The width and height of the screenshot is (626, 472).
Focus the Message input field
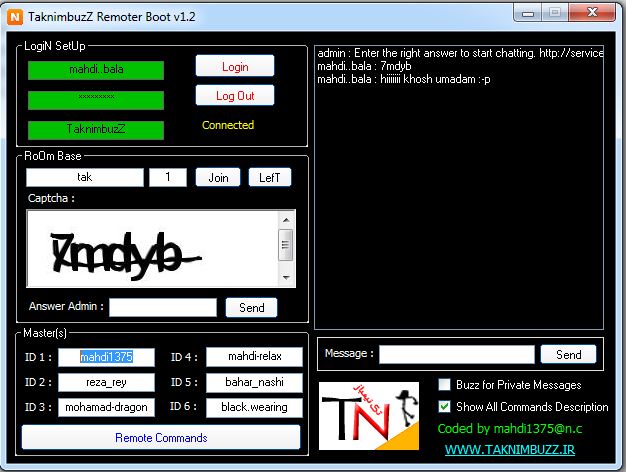tap(457, 354)
